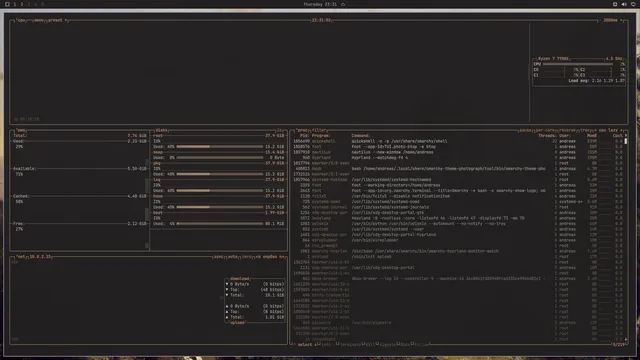
Task: Toggle pause in the process list header
Action: click(x=525, y=130)
